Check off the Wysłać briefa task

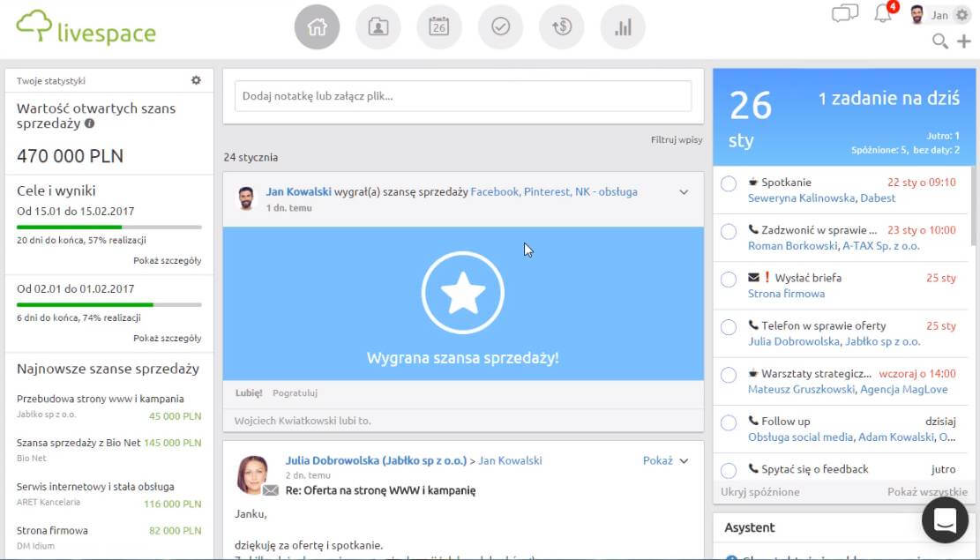click(729, 280)
